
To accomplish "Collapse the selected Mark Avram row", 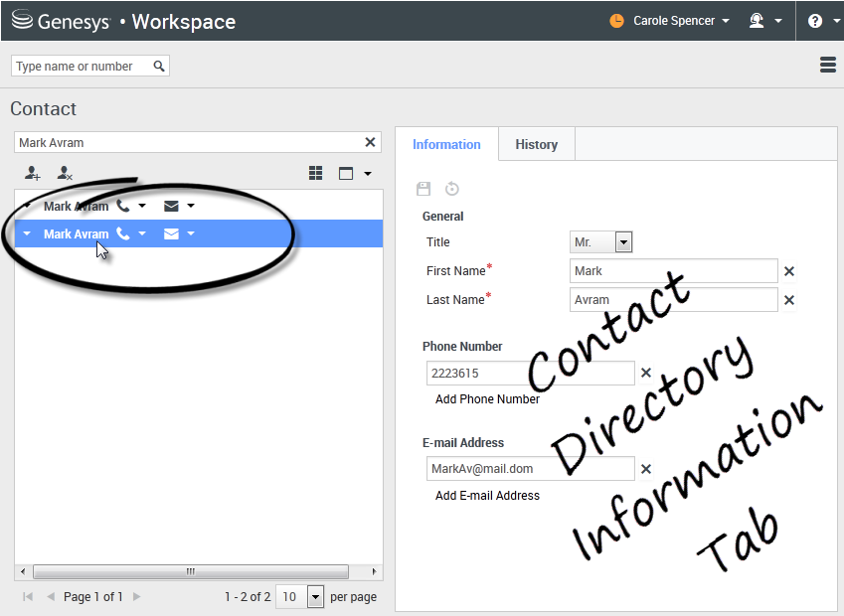I will pyautogui.click(x=27, y=234).
